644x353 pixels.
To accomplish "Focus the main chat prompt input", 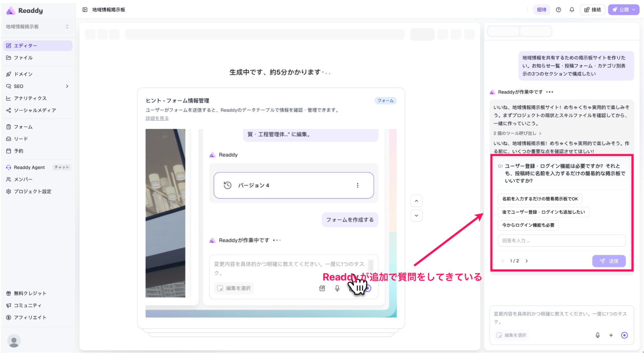I will click(562, 318).
